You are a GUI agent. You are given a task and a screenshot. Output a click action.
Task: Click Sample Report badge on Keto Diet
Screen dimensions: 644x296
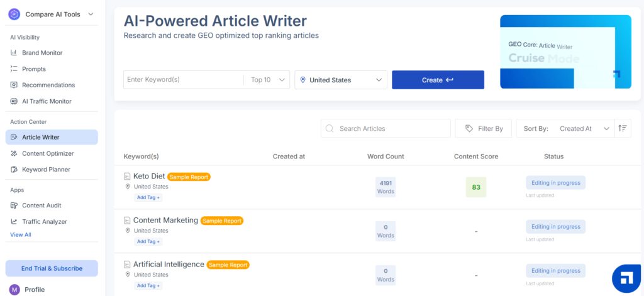(189, 177)
